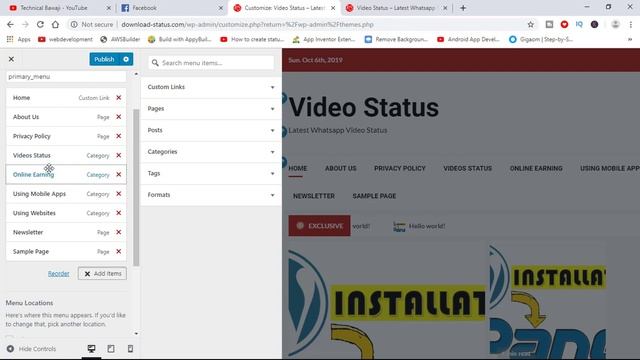Open ABOUT US in site preview

pyautogui.click(x=340, y=168)
